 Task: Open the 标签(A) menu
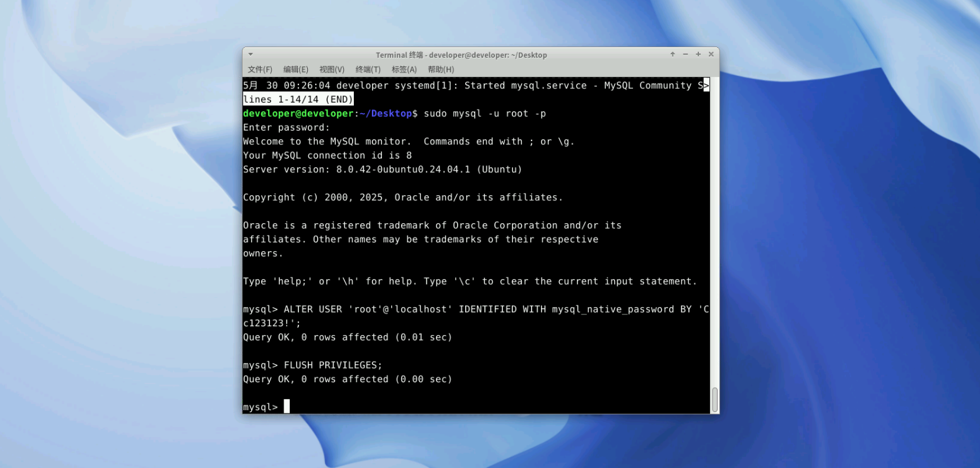[404, 70]
